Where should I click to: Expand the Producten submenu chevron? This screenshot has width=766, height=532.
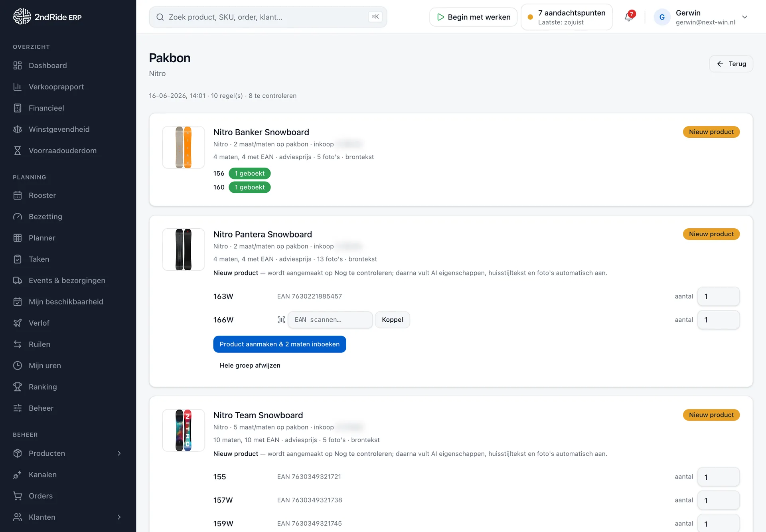coord(119,453)
